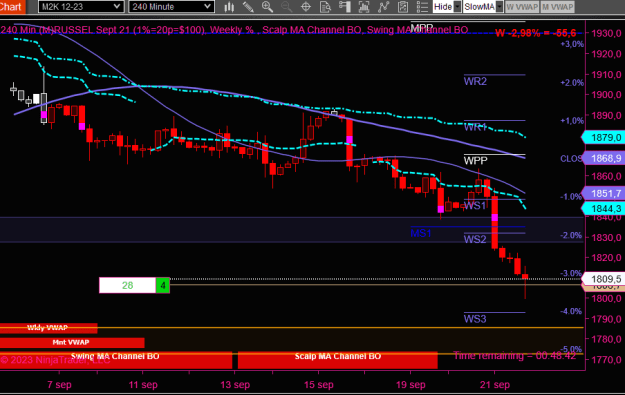Screen dimensions: 625x395
Task: Click the Time remaining countdown text
Action: pos(515,356)
